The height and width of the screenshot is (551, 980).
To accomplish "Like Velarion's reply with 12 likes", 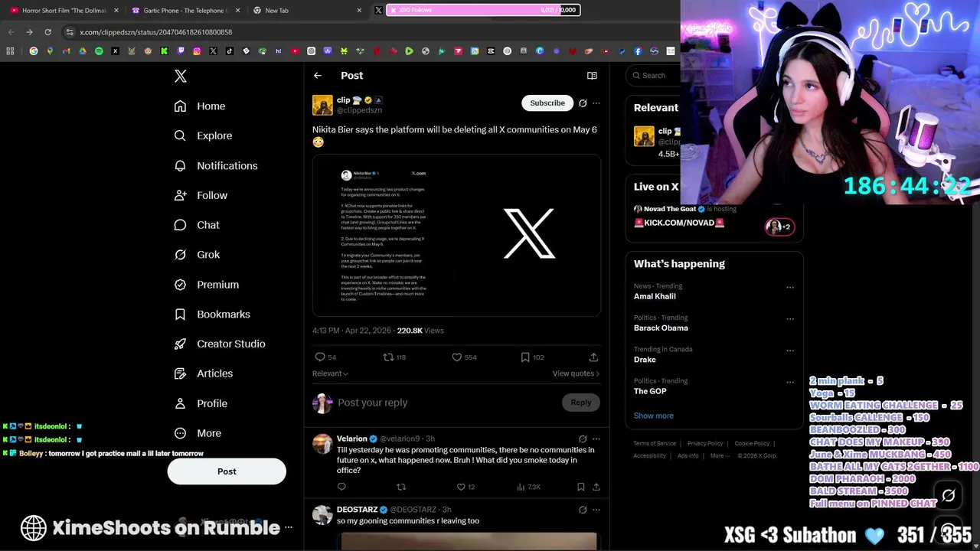I will click(x=461, y=487).
